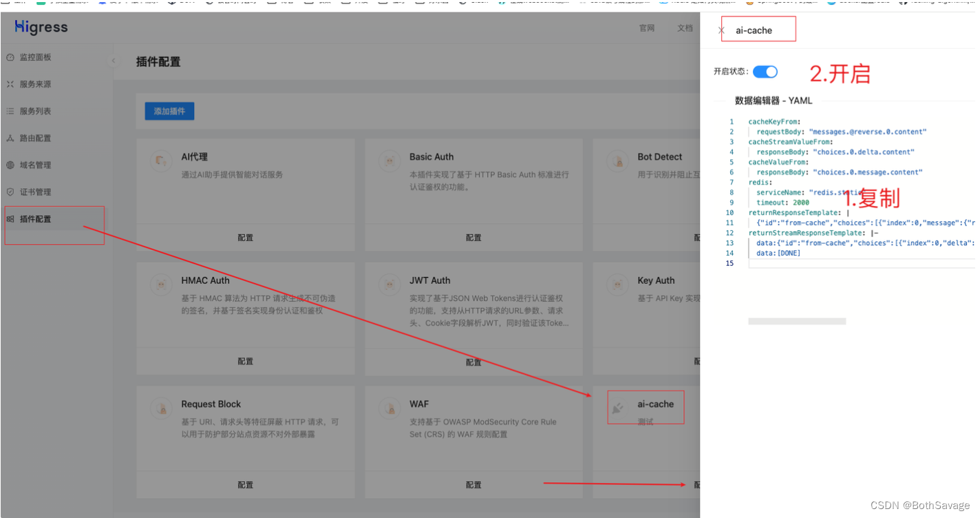The width and height of the screenshot is (980, 518).
Task: Open 服务来源 in the sidebar
Action: point(35,84)
